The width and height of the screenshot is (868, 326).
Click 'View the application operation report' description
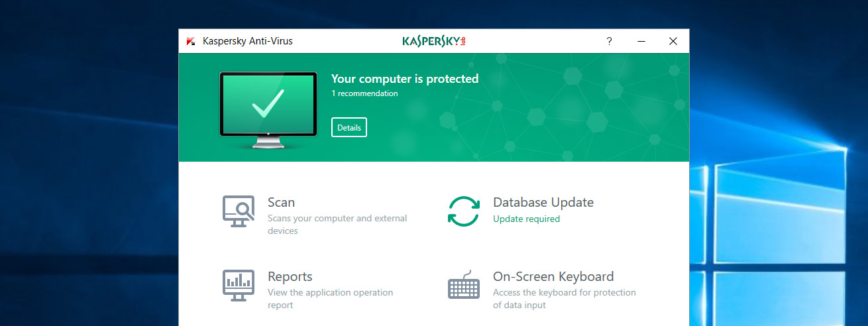[330, 299]
